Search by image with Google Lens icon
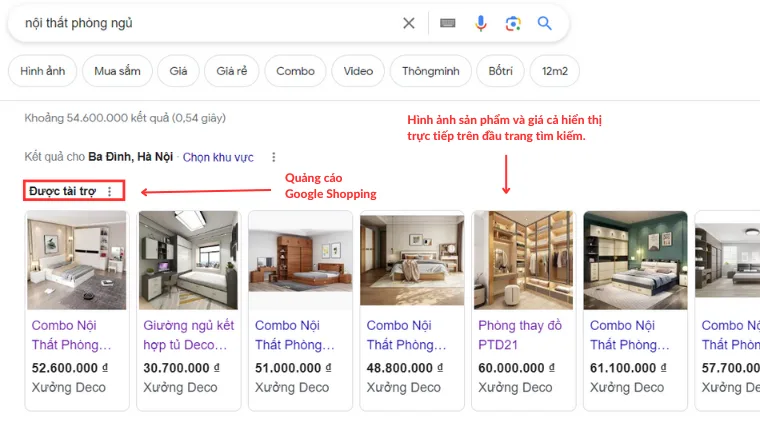The width and height of the screenshot is (760, 430). [513, 23]
